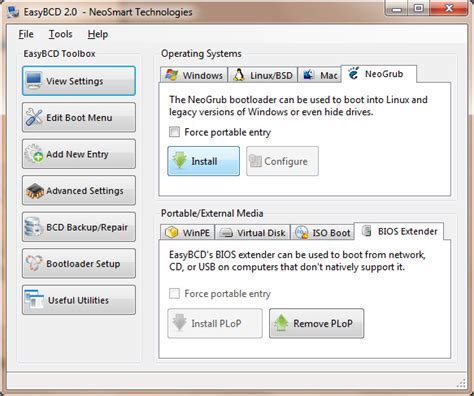474x396 pixels.
Task: Enable NeoGrub Force portable entry checkbox
Action: pos(174,132)
